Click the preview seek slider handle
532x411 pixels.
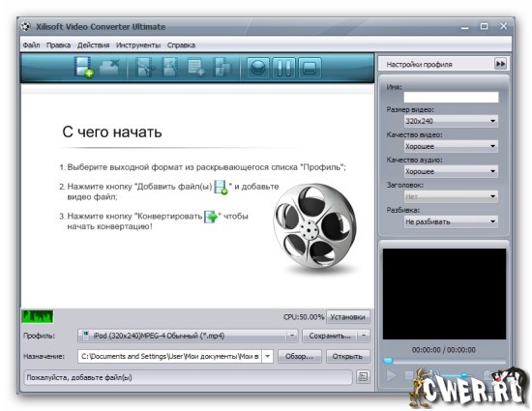pyautogui.click(x=388, y=360)
